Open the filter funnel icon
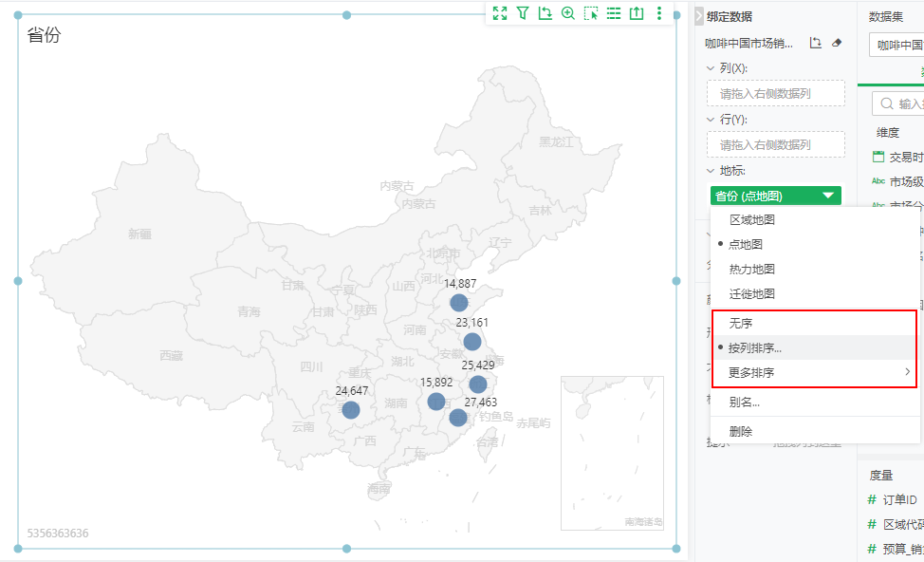Viewport: 924px width, 562px height. point(523,13)
